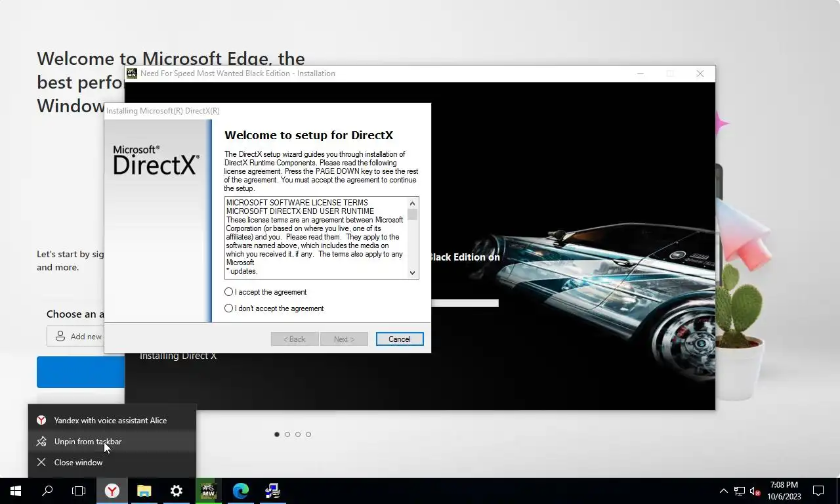Click the blue button in Edge welcome
The height and width of the screenshot is (504, 840).
[81, 372]
